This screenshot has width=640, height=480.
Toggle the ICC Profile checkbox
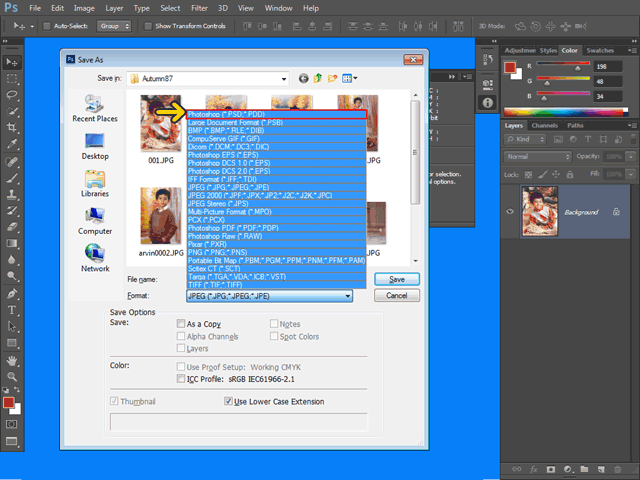point(180,379)
